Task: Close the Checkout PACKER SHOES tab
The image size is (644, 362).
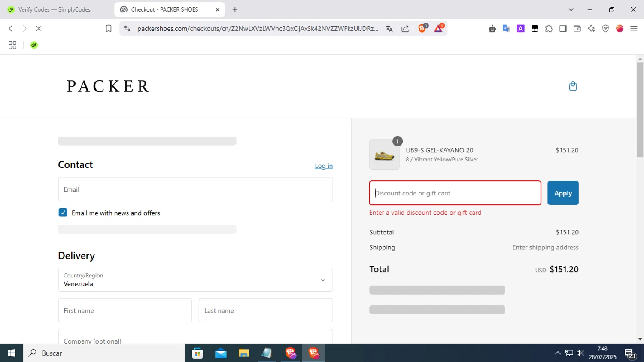Action: click(x=217, y=9)
